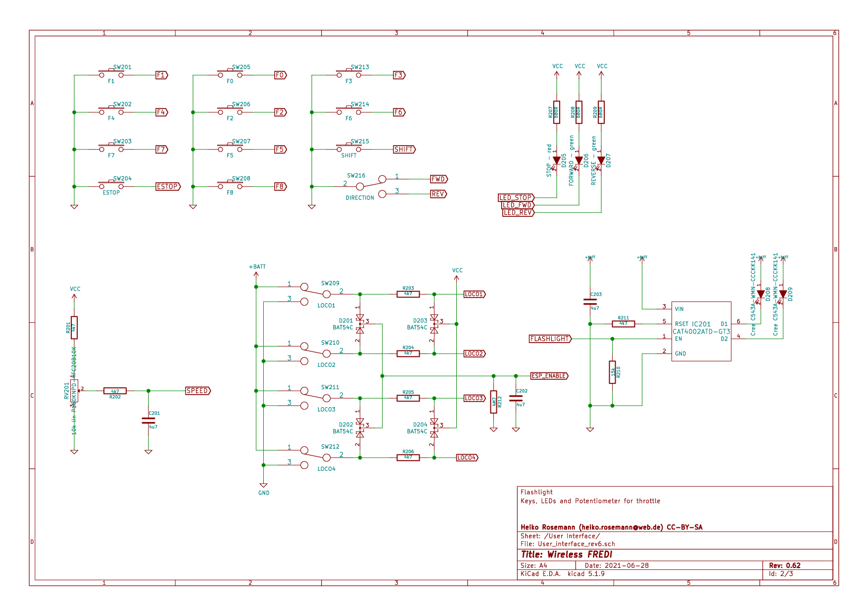This screenshot has height=615, width=868.
Task: Click the 'Rev: 0.62' revision text
Action: point(784,565)
